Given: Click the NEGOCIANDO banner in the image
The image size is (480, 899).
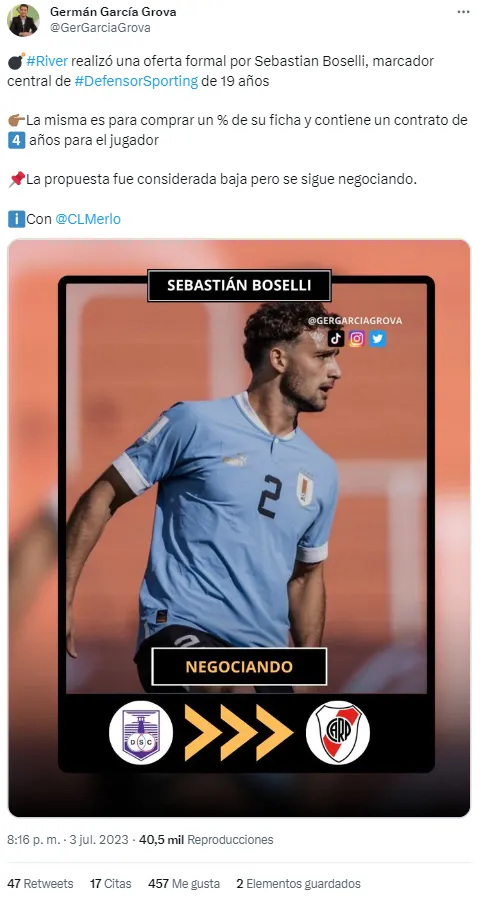Looking at the screenshot, I should (x=239, y=666).
